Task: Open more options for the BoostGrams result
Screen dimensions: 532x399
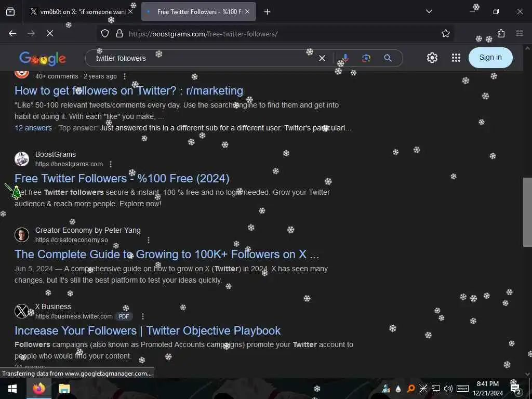Action: [111, 164]
